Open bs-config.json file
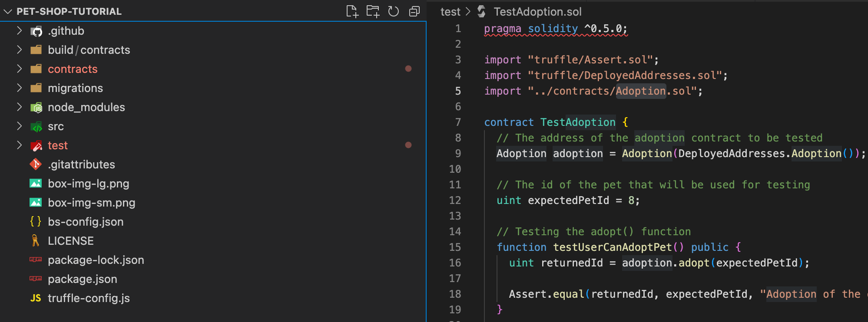868x322 pixels. [86, 221]
